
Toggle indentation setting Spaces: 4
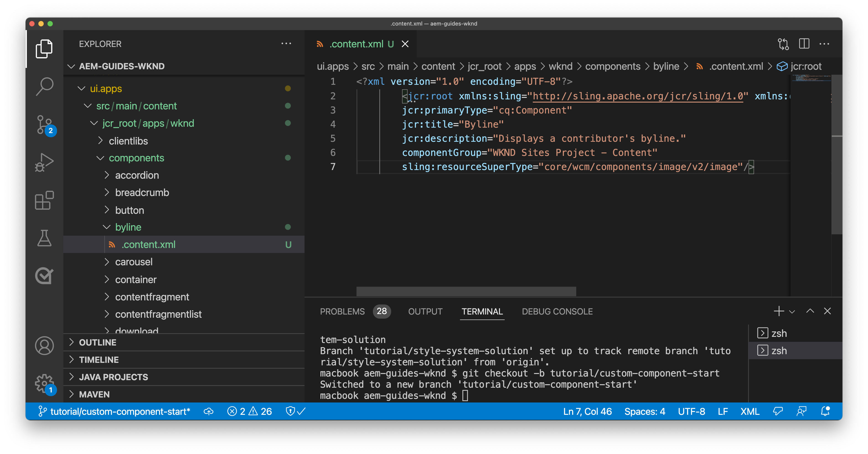click(x=645, y=411)
